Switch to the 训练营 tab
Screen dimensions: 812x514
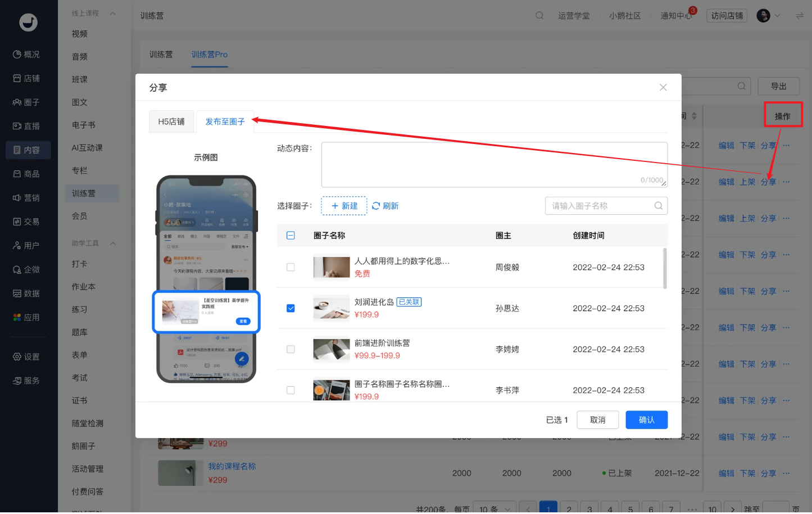coord(161,55)
